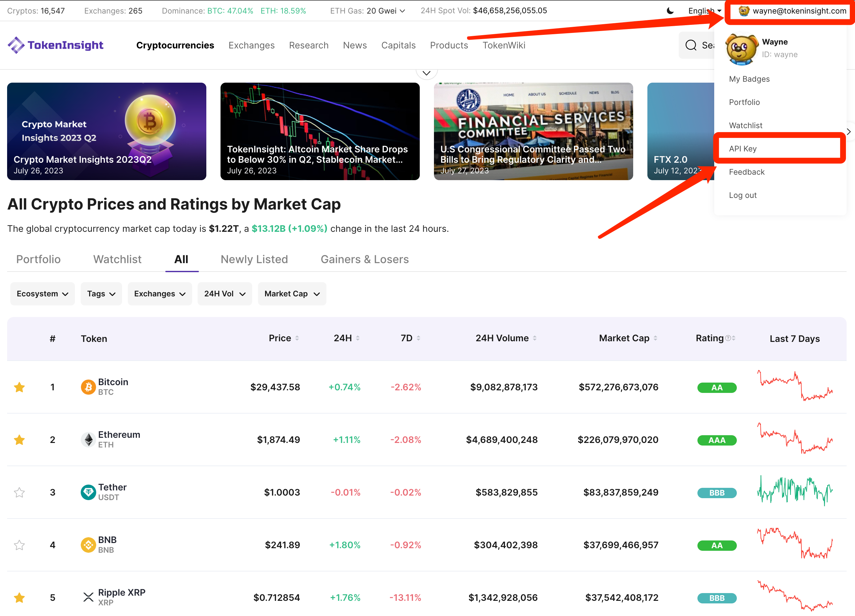The width and height of the screenshot is (855, 616).
Task: Click the BNB coin icon
Action: click(88, 545)
